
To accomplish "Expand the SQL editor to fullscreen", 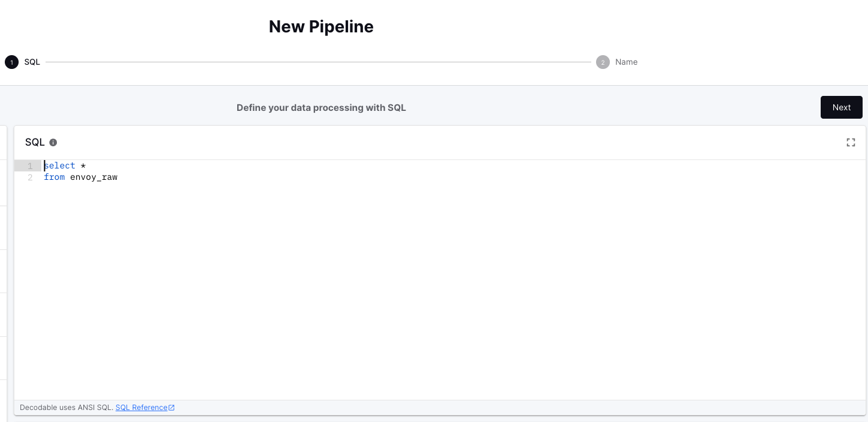I will (851, 143).
